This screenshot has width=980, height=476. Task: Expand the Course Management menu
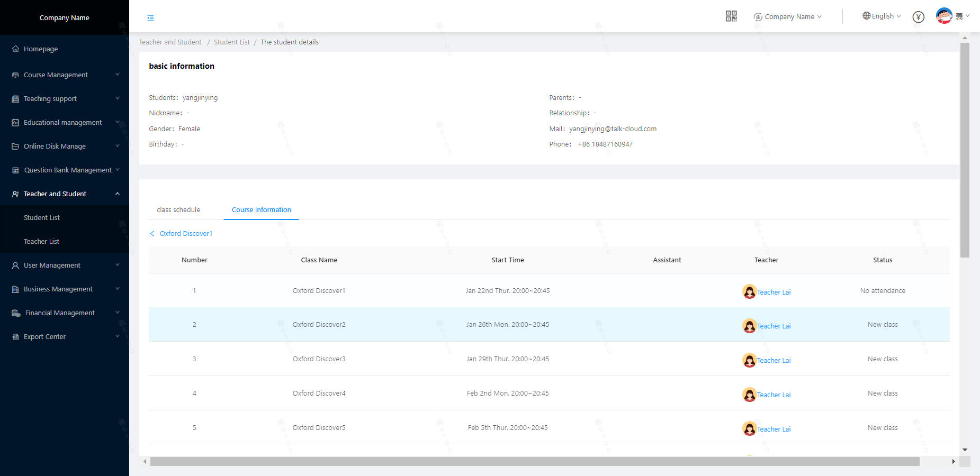tap(65, 75)
